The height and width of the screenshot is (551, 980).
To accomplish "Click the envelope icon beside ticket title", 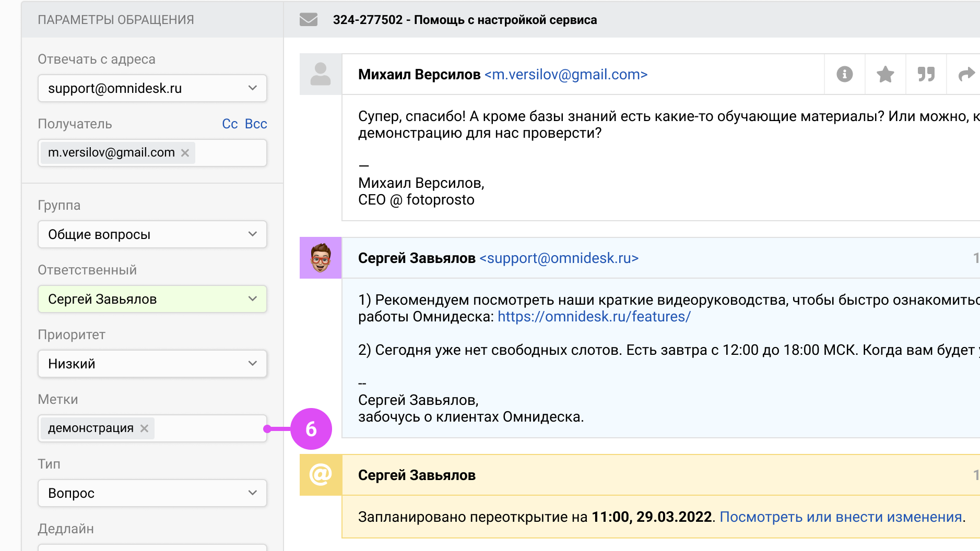I will point(309,20).
